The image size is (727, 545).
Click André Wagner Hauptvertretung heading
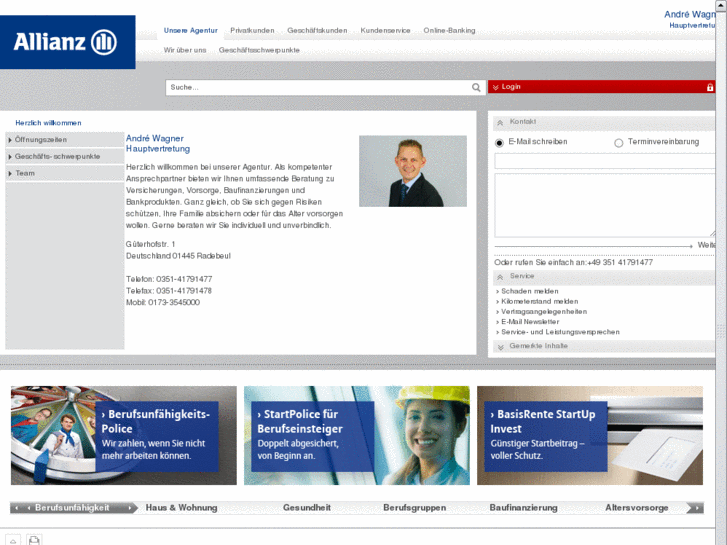(x=158, y=143)
